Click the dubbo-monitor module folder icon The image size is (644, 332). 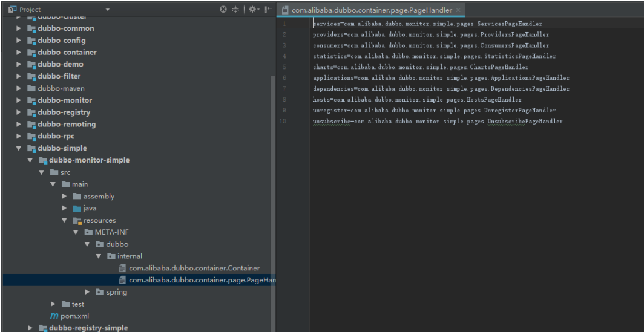(31, 100)
